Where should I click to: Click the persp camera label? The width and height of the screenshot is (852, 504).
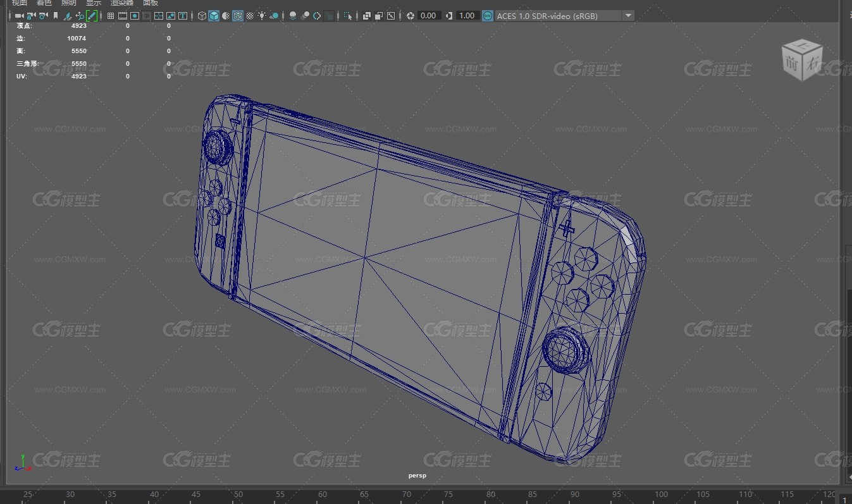(417, 476)
